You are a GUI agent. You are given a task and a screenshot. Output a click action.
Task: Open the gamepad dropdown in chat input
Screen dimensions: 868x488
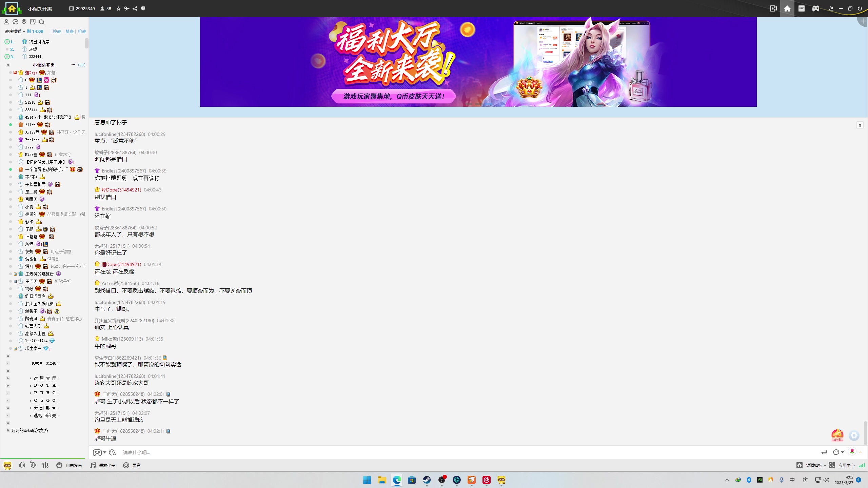99,452
